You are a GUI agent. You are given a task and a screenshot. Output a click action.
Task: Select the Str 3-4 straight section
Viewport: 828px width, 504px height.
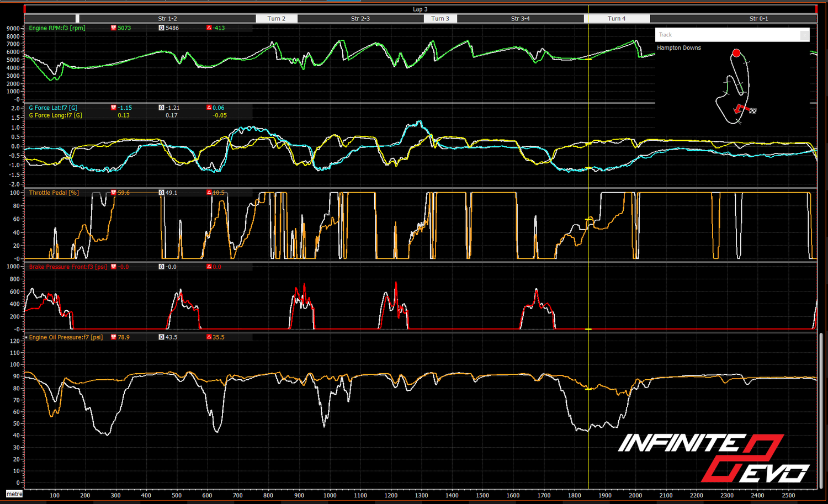pyautogui.click(x=520, y=19)
